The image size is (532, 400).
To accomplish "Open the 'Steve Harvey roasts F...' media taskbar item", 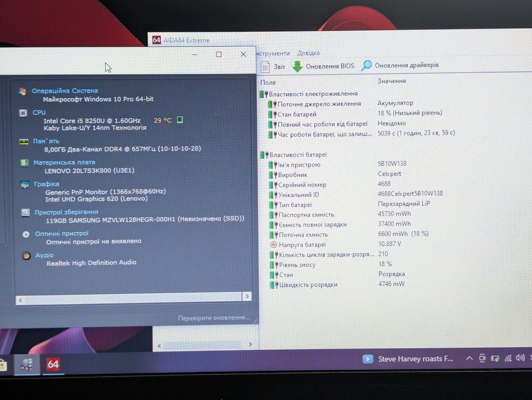I will 408,359.
